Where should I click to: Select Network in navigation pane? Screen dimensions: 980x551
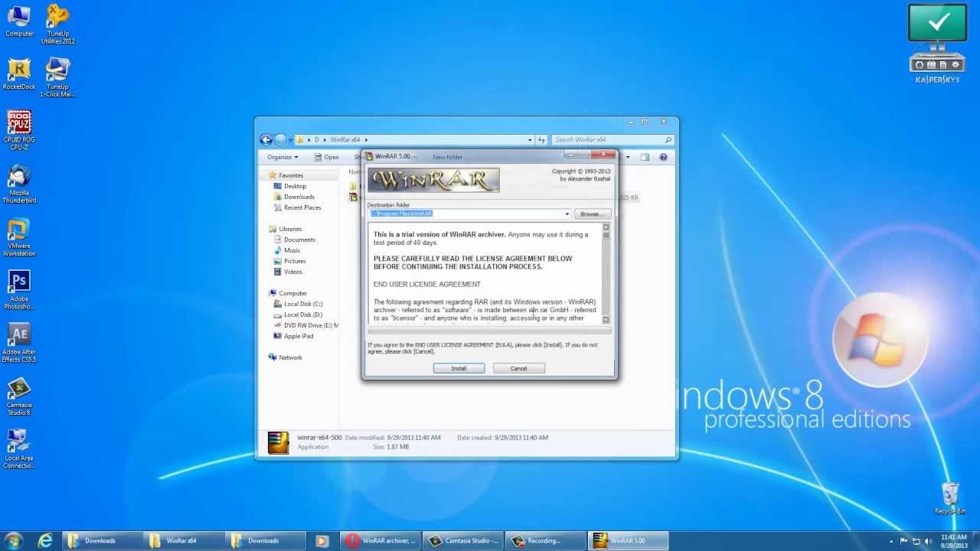[290, 357]
